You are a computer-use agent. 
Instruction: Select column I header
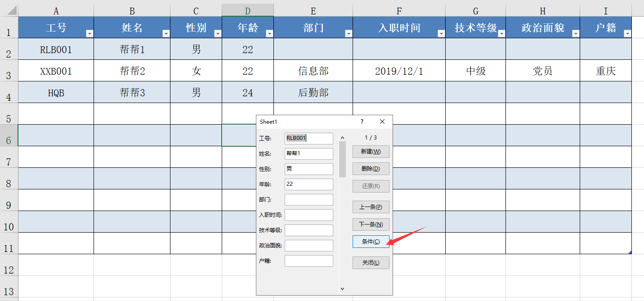click(x=606, y=11)
